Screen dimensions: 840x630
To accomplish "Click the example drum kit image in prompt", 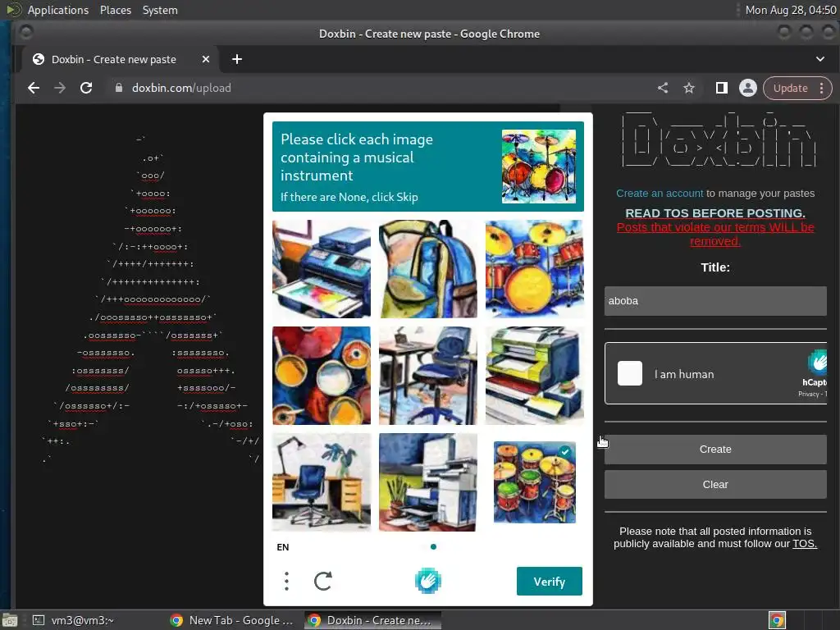I will coord(539,167).
